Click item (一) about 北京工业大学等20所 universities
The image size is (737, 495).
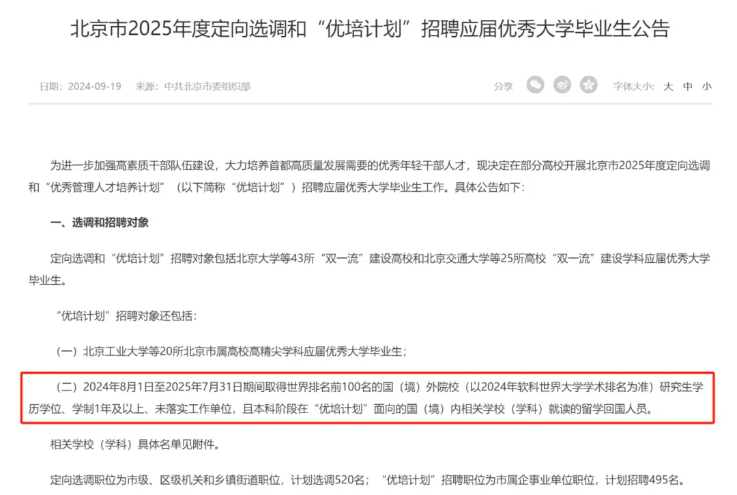(231, 351)
